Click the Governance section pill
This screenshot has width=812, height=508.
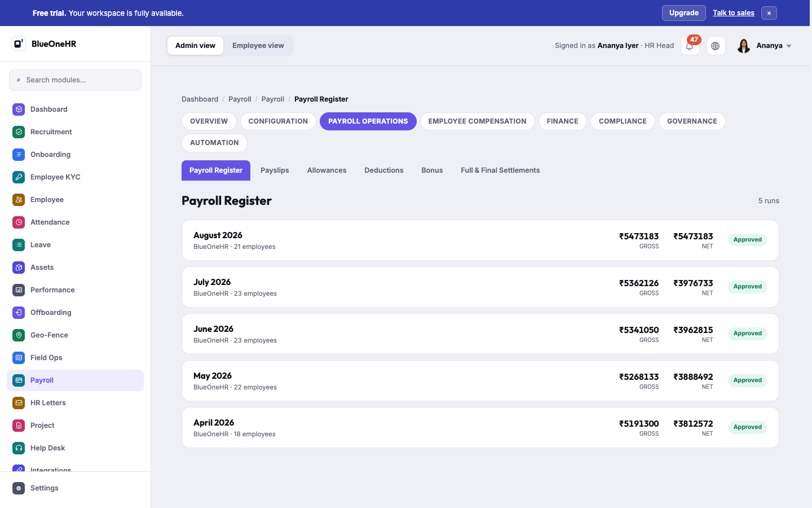[692, 121]
